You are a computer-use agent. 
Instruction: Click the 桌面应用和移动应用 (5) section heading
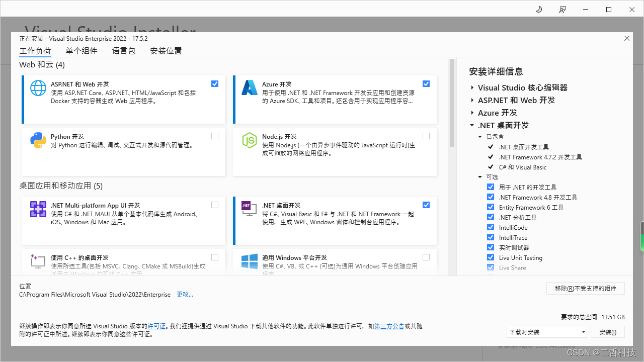pos(61,186)
